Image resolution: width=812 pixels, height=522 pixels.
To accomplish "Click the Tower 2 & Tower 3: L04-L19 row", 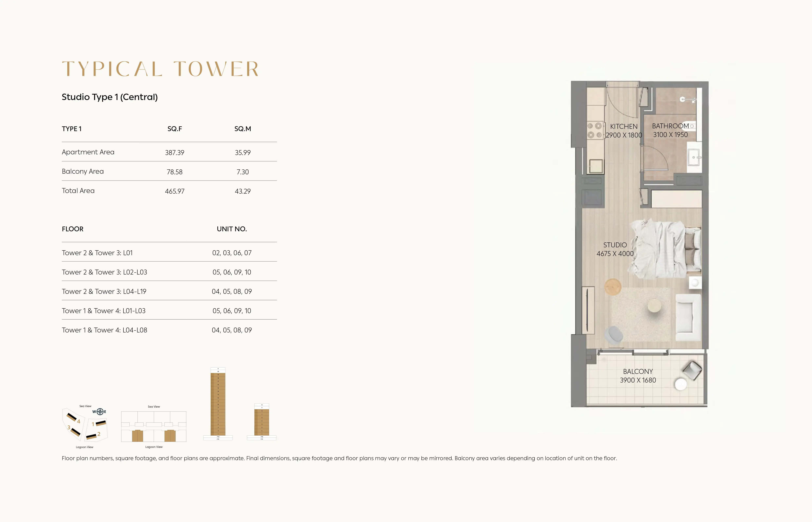I will (x=104, y=292).
